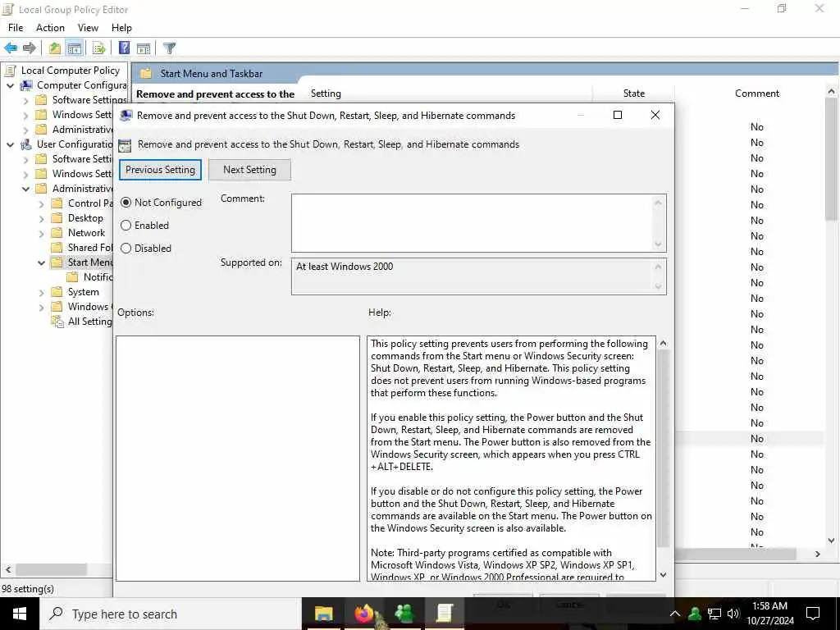Open the notification center icon
The width and height of the screenshot is (840, 630).
813,614
